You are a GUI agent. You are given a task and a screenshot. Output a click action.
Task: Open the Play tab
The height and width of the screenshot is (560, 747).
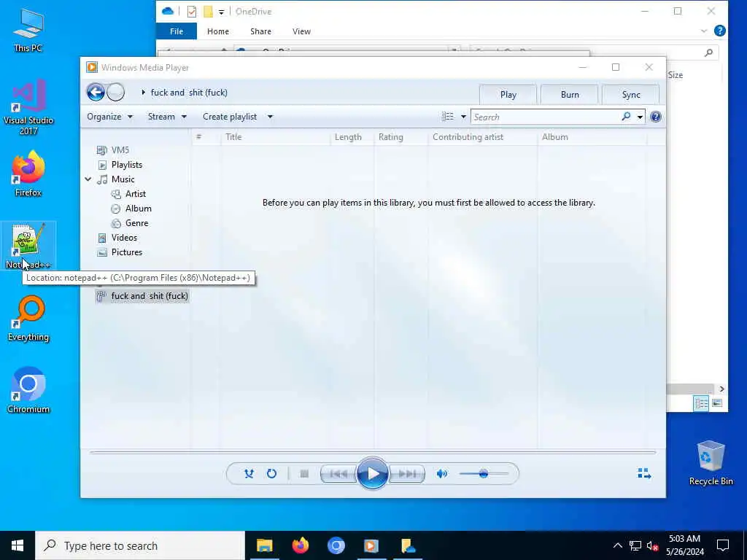[x=508, y=95]
